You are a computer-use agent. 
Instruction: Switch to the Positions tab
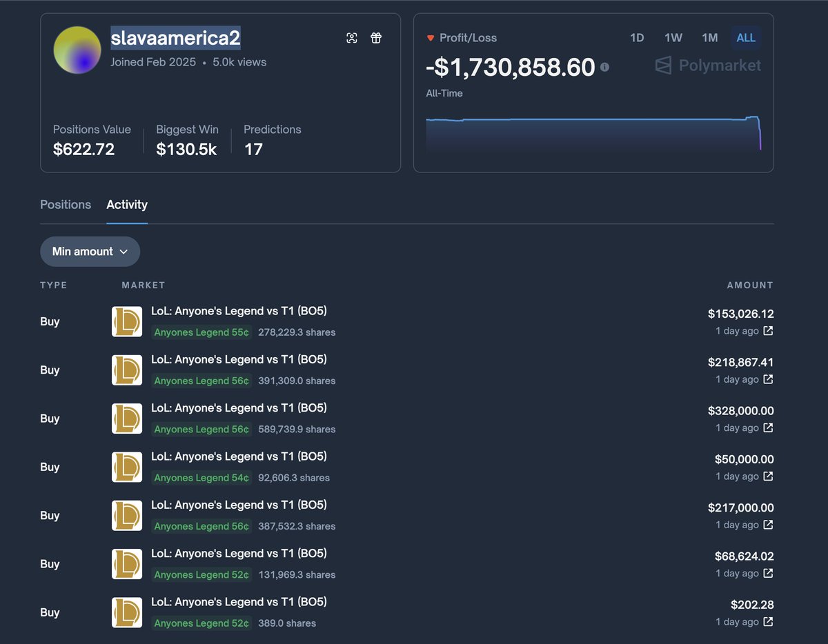(66, 205)
